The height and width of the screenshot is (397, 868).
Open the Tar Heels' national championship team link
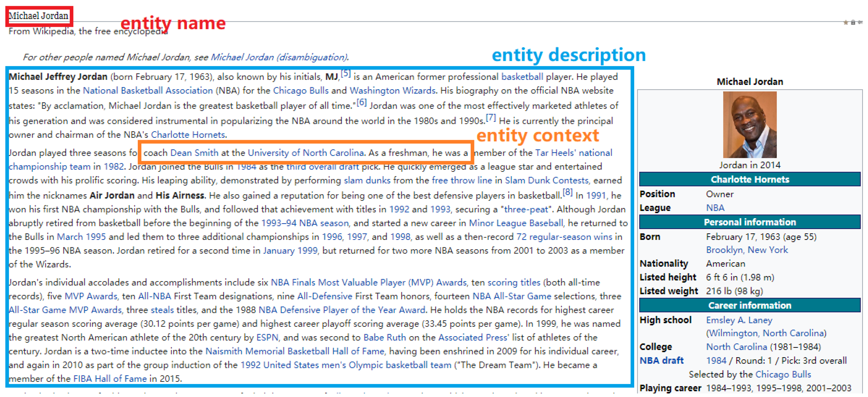(574, 153)
